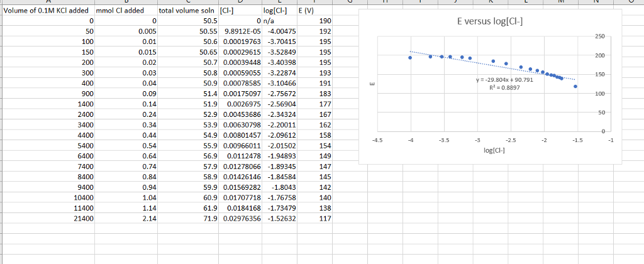Select the E value cell 183
644x264 pixels.
314,94
